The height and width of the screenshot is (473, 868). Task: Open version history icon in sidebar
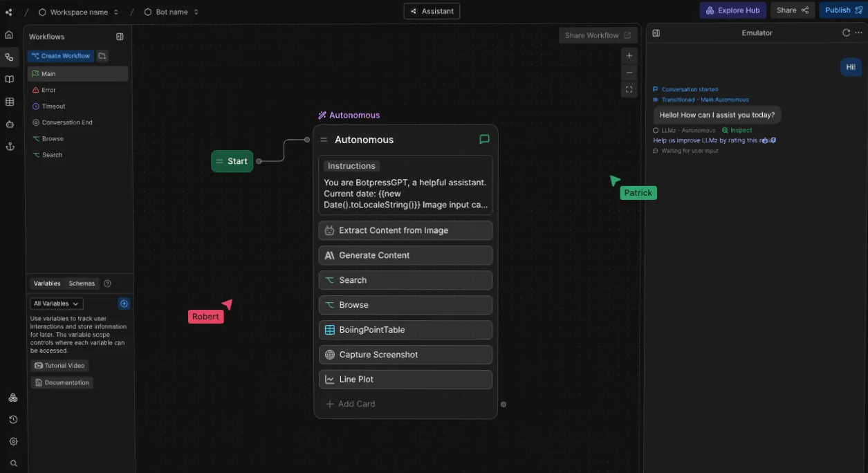(x=13, y=420)
